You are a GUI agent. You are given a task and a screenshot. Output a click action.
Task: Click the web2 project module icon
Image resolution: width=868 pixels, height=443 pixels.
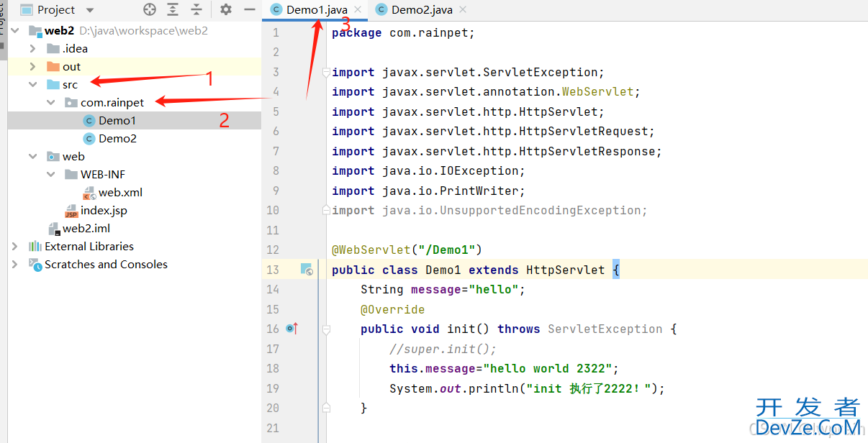pyautogui.click(x=35, y=31)
